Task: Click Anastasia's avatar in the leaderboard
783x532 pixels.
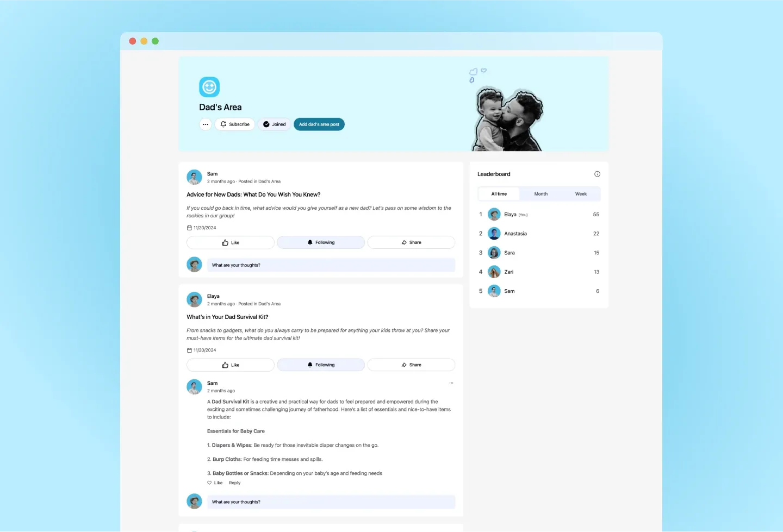Action: (494, 234)
